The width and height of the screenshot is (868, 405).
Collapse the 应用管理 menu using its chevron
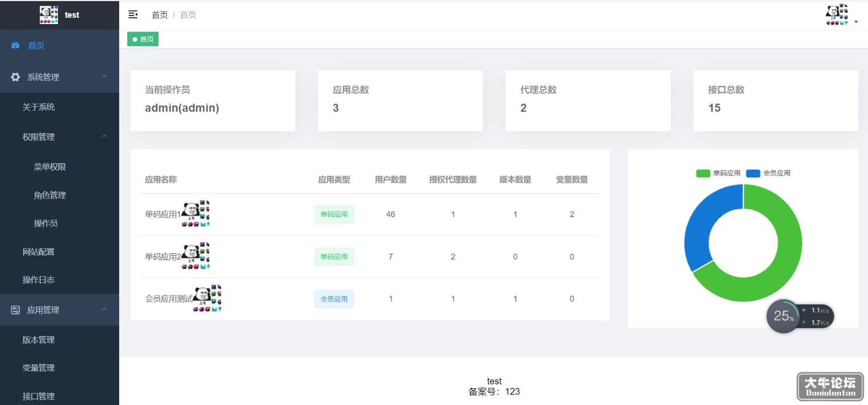104,309
